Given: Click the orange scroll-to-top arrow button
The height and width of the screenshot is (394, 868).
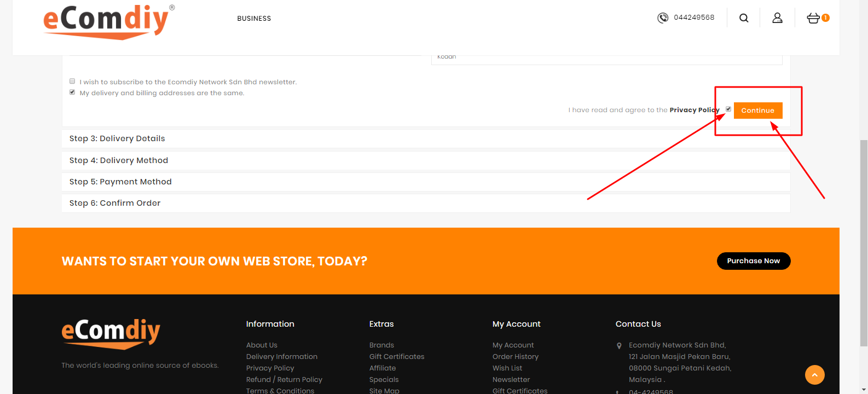Looking at the screenshot, I should click(x=814, y=375).
